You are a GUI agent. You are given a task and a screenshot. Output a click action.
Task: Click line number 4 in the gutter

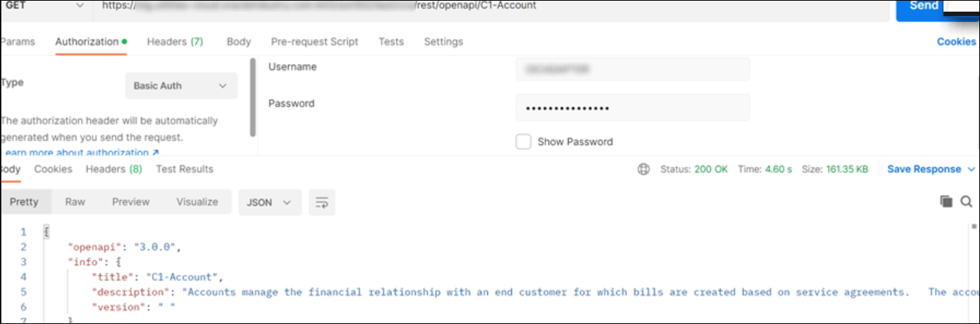pos(23,277)
